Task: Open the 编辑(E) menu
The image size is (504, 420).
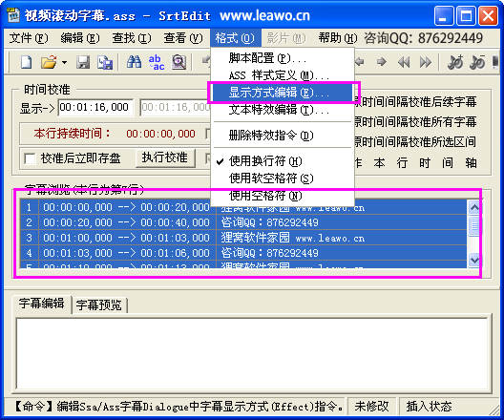Action: [x=80, y=38]
